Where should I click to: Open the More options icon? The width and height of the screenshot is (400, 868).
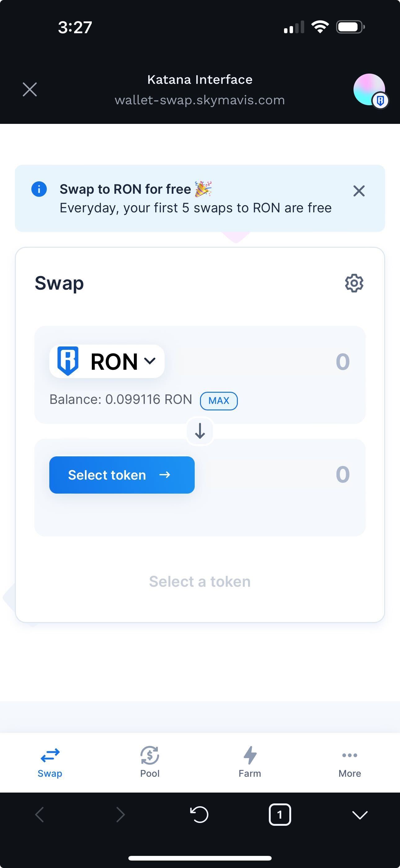[349, 755]
